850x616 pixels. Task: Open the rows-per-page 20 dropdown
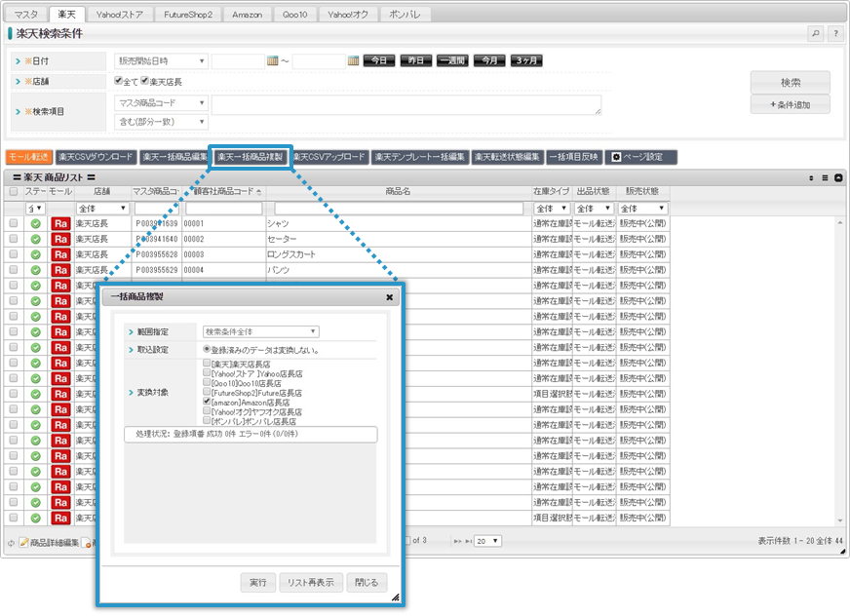pyautogui.click(x=487, y=541)
